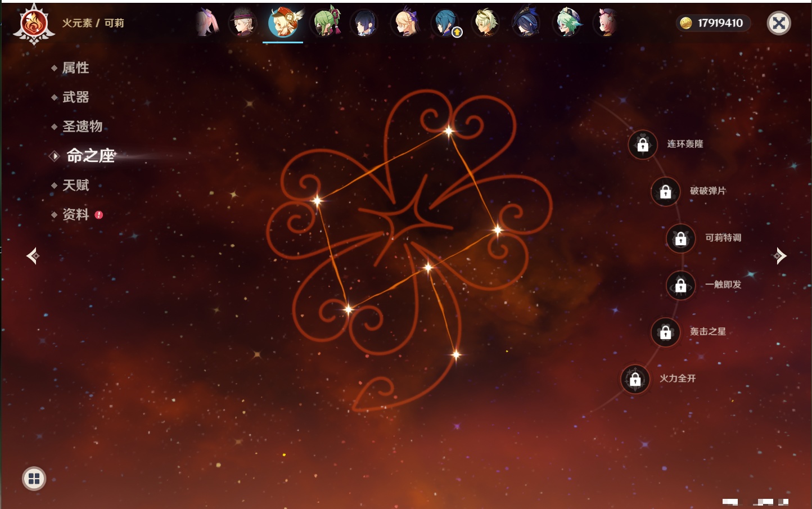Image resolution: width=812 pixels, height=509 pixels.
Task: Close the character screen
Action: (x=779, y=23)
